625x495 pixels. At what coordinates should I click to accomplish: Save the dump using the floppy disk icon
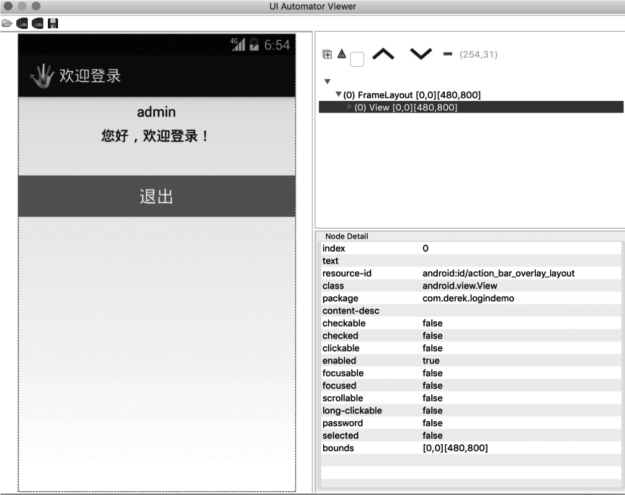pos(53,23)
